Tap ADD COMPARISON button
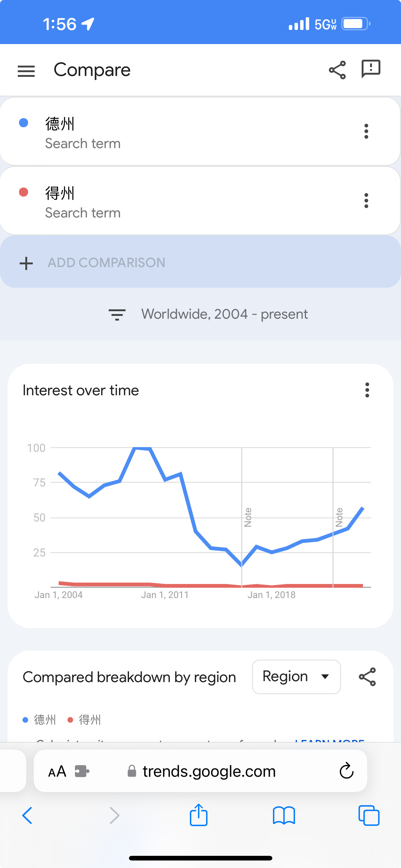The image size is (401, 868). coord(200,262)
